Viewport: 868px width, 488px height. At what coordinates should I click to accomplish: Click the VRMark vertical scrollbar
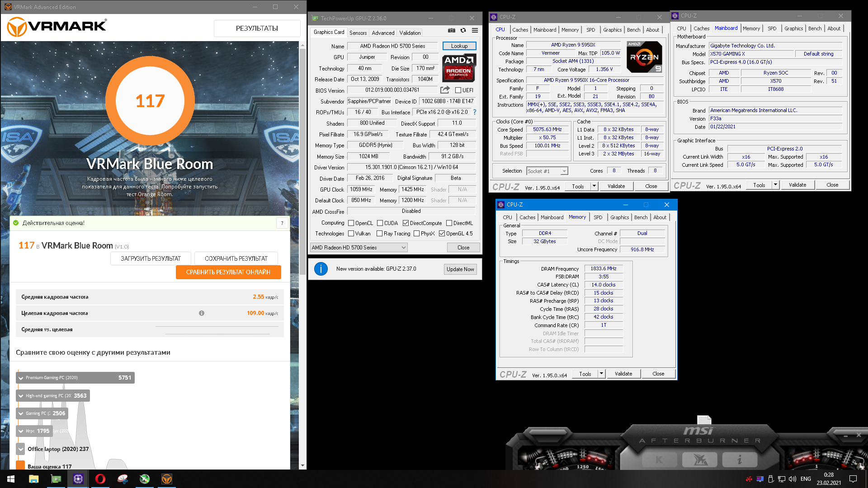[x=302, y=161]
